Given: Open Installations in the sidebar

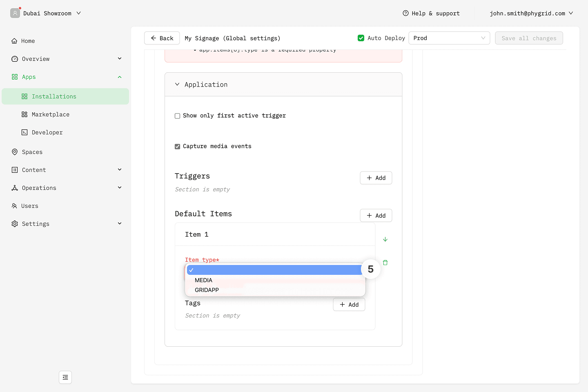Looking at the screenshot, I should [54, 96].
